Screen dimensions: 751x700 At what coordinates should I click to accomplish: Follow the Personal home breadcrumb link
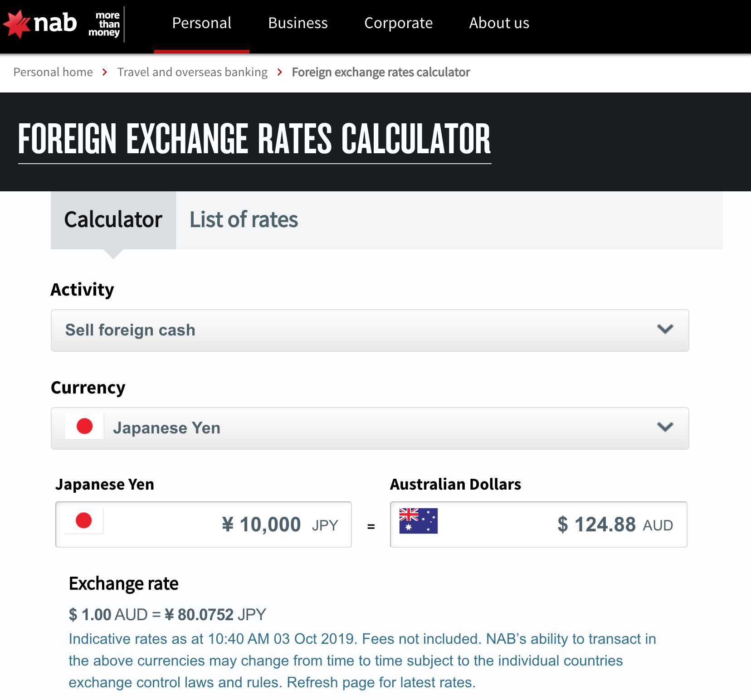[x=53, y=72]
